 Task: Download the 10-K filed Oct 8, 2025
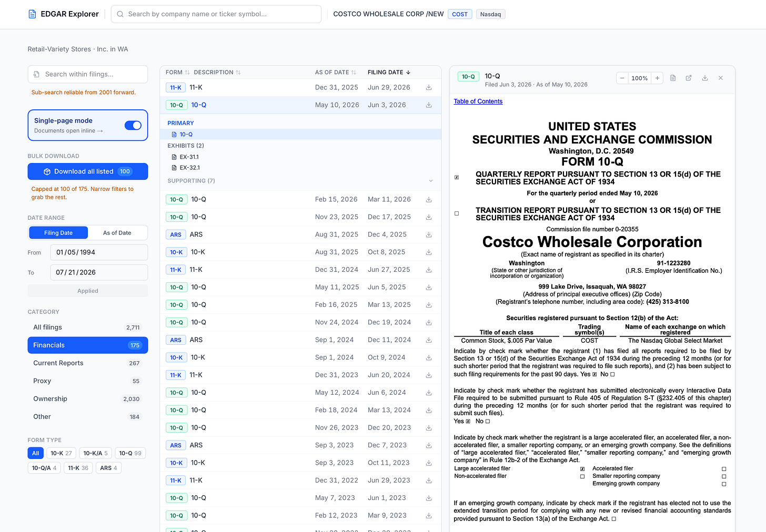click(x=429, y=252)
